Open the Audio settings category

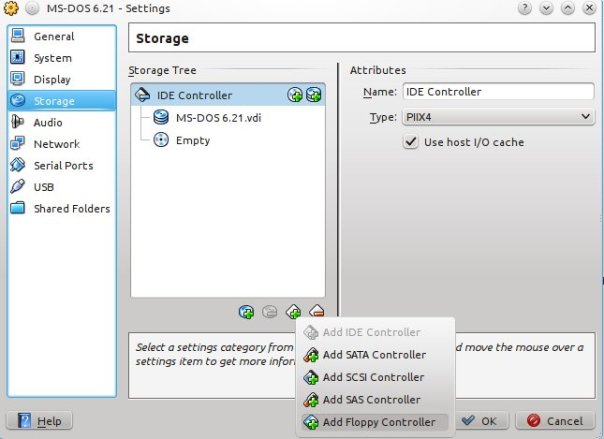click(62, 122)
